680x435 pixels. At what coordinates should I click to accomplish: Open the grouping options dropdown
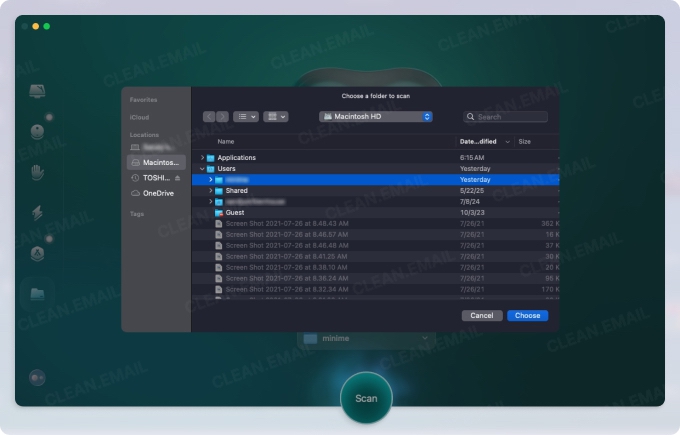point(276,117)
